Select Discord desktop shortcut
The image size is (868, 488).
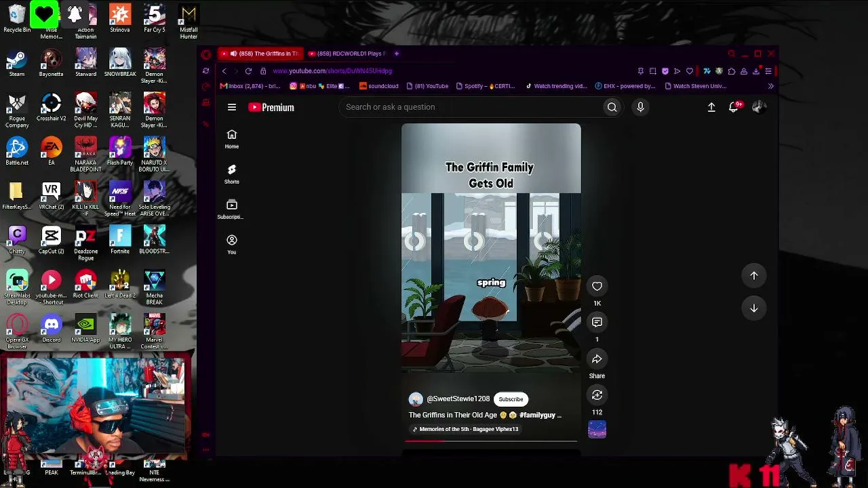tap(52, 329)
